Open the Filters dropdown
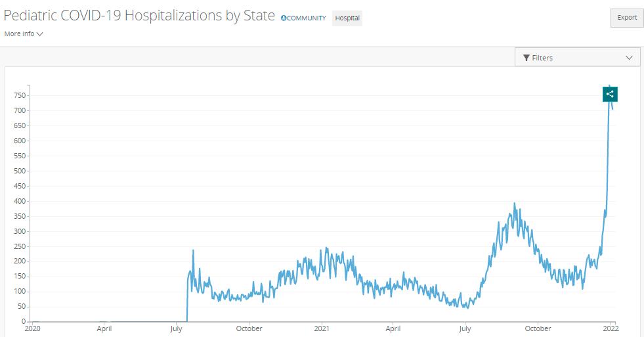The width and height of the screenshot is (644, 337). pyautogui.click(x=577, y=58)
